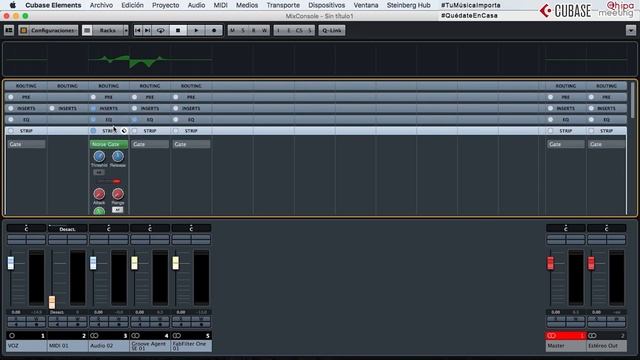Click the VOZ channel pan control
This screenshot has height=360, width=640.
26,228
